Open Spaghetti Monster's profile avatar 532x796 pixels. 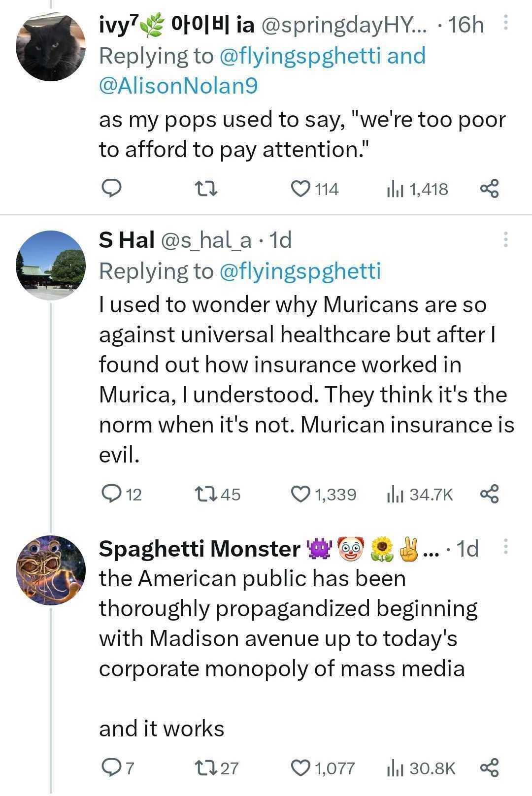pyautogui.click(x=51, y=570)
